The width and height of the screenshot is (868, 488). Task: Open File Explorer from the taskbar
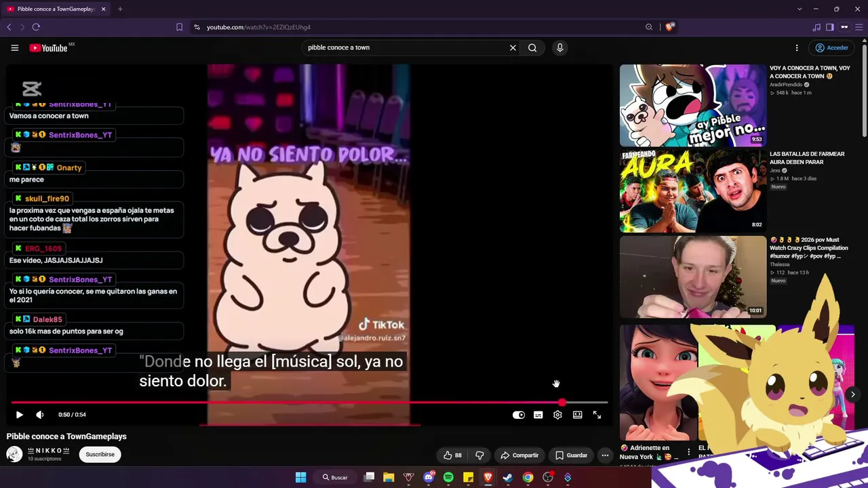(x=389, y=477)
